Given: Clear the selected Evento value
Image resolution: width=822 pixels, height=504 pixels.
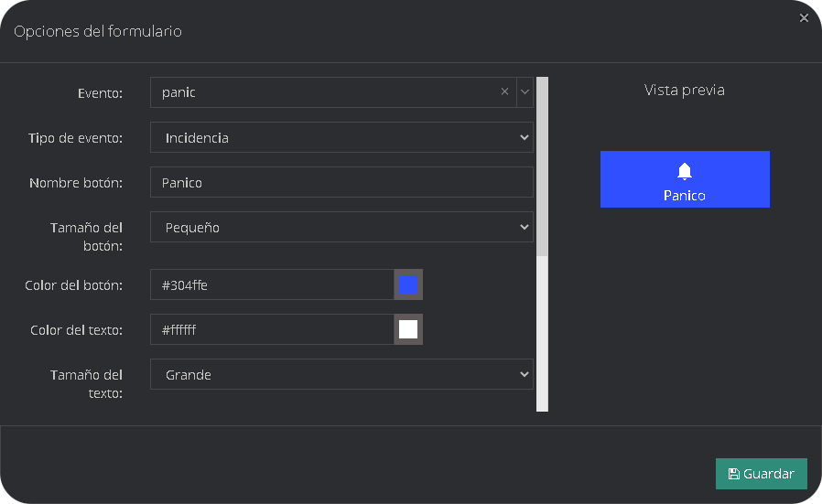Looking at the screenshot, I should (x=504, y=91).
